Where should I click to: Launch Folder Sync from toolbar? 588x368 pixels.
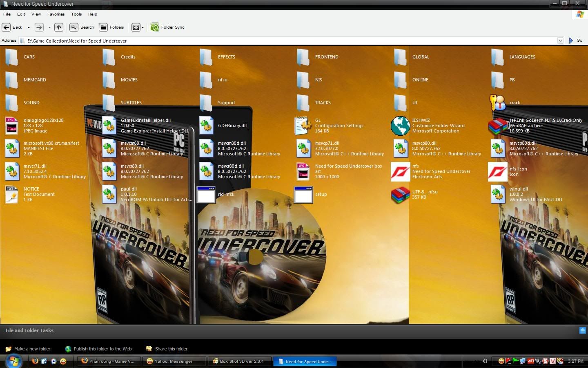[167, 27]
